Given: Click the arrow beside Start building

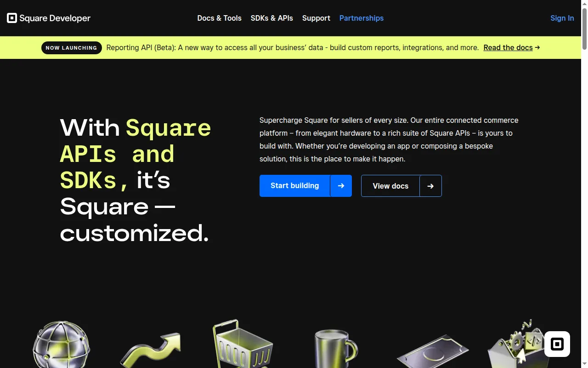Looking at the screenshot, I should click(x=341, y=186).
